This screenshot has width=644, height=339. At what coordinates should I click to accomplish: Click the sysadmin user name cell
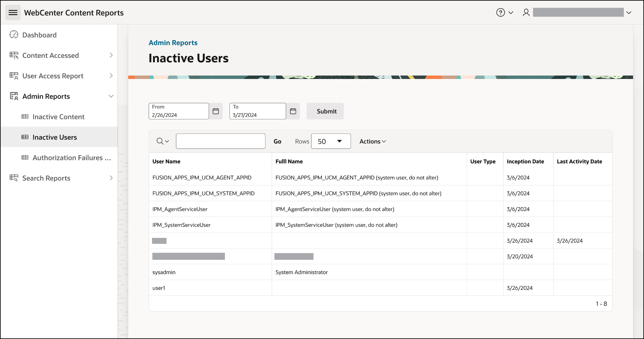tap(210, 272)
